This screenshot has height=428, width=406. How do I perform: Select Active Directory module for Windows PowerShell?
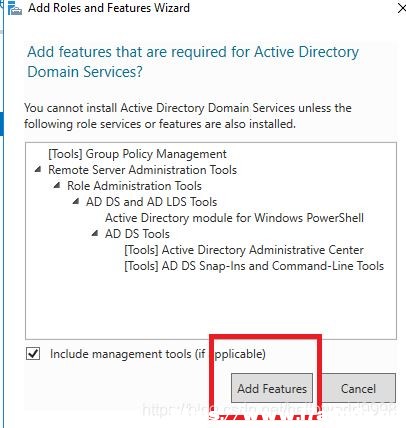click(234, 218)
